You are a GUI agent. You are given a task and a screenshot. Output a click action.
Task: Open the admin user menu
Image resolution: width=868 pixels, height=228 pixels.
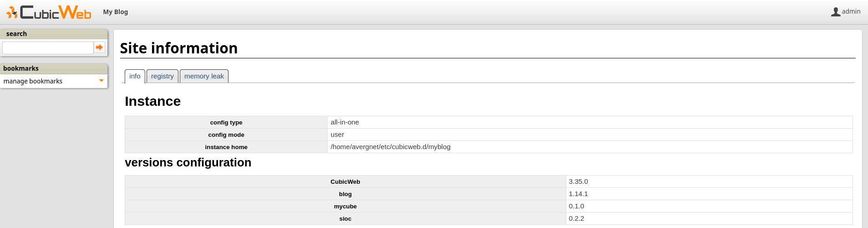click(851, 11)
